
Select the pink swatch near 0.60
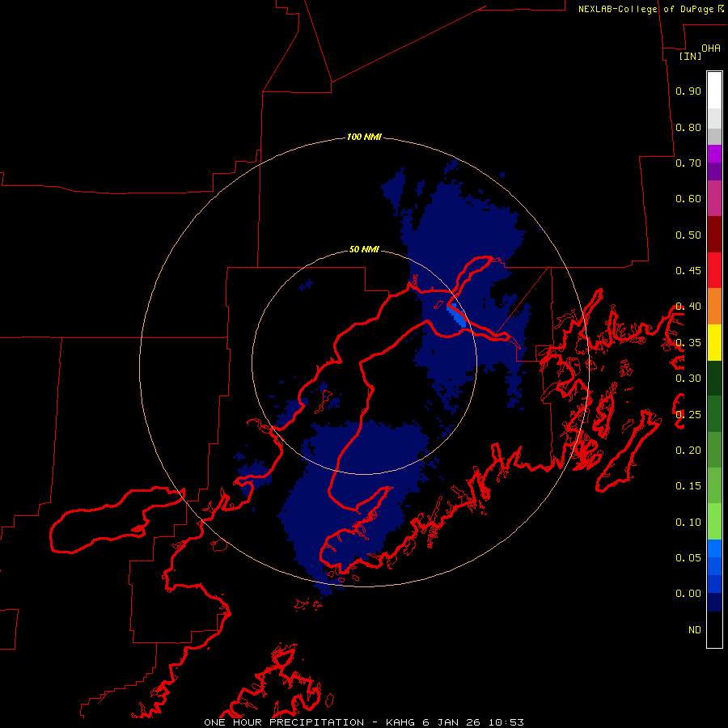pyautogui.click(x=714, y=199)
